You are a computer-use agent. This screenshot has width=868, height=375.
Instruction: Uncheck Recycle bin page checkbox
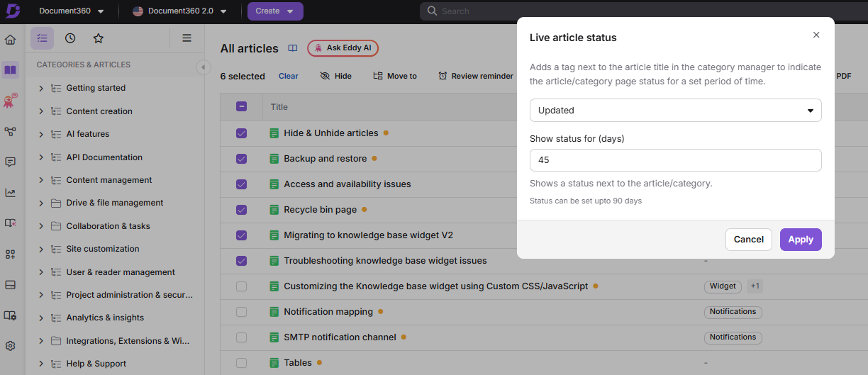pos(241,210)
